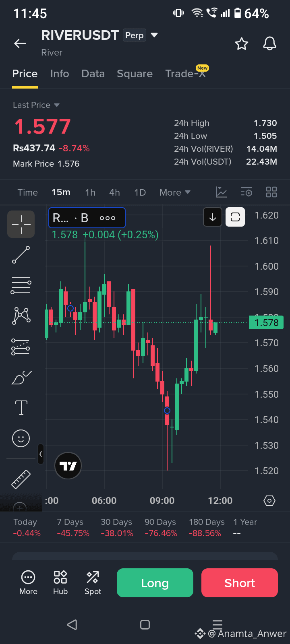Open the long position forecasting tool
The width and height of the screenshot is (290, 644).
pos(21,347)
